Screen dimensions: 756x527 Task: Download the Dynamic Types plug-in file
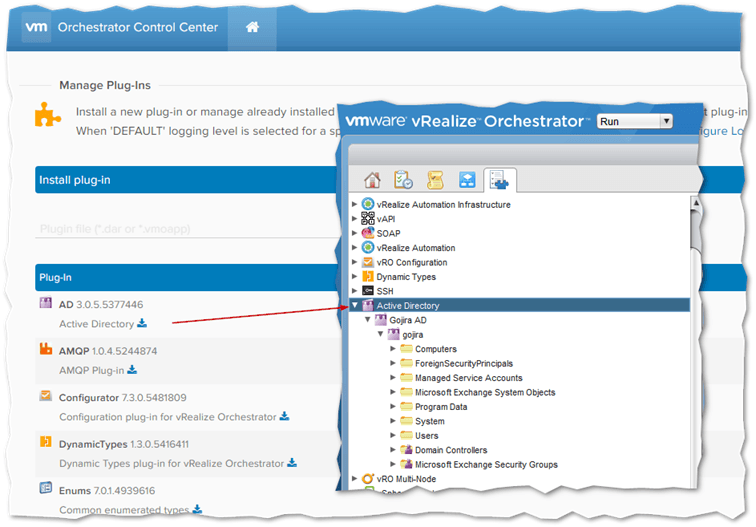pyautogui.click(x=292, y=462)
